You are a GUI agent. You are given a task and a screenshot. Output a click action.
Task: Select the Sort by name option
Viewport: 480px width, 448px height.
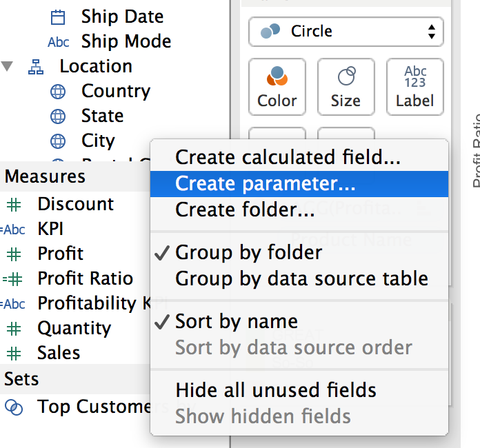[236, 322]
